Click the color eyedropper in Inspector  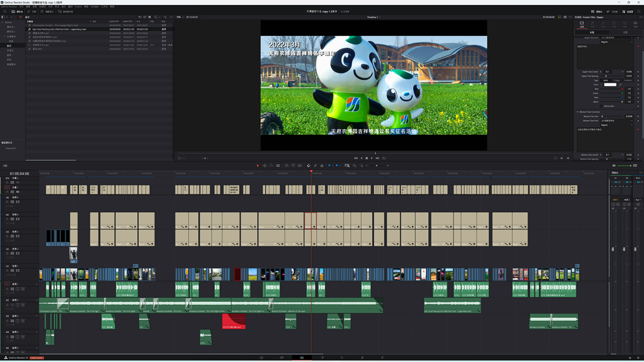(621, 85)
